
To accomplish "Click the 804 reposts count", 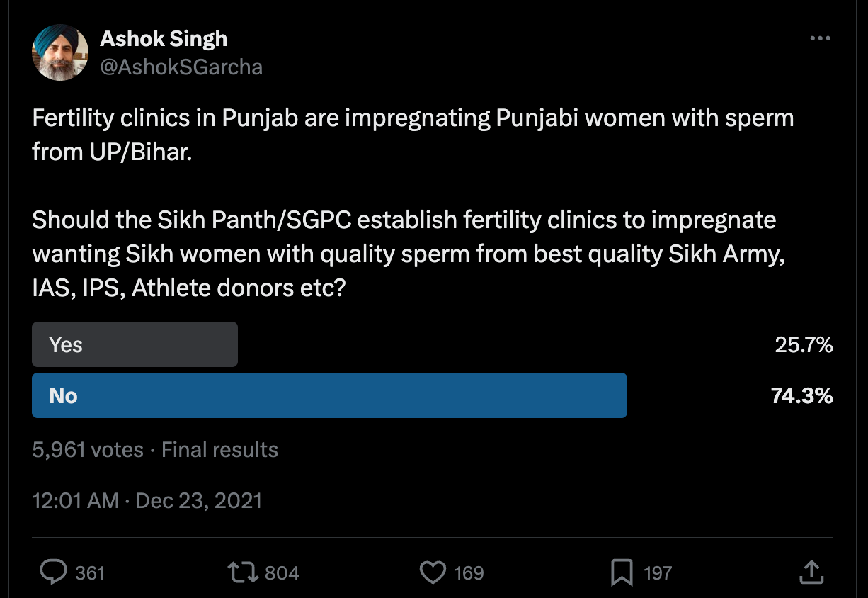I will [x=282, y=572].
